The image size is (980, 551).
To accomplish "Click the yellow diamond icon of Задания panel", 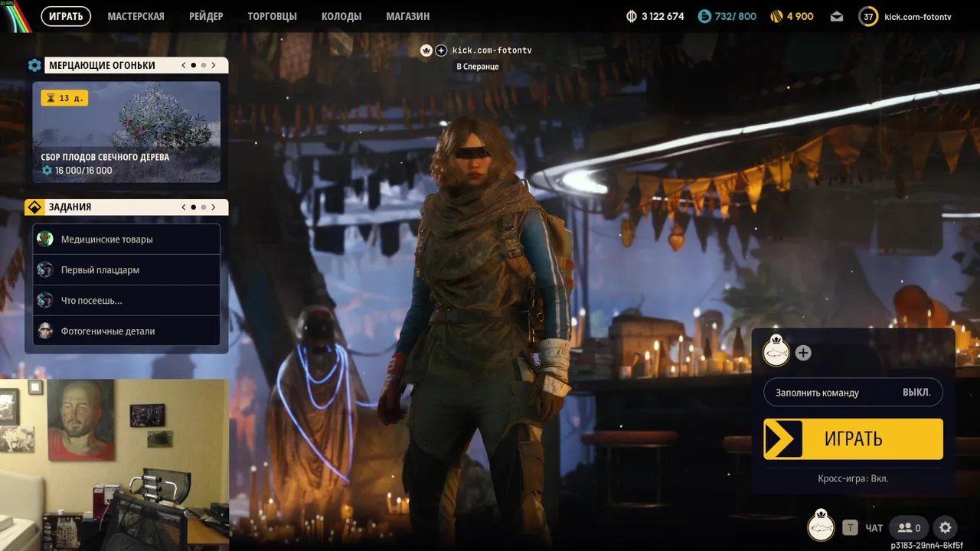I will pos(34,207).
